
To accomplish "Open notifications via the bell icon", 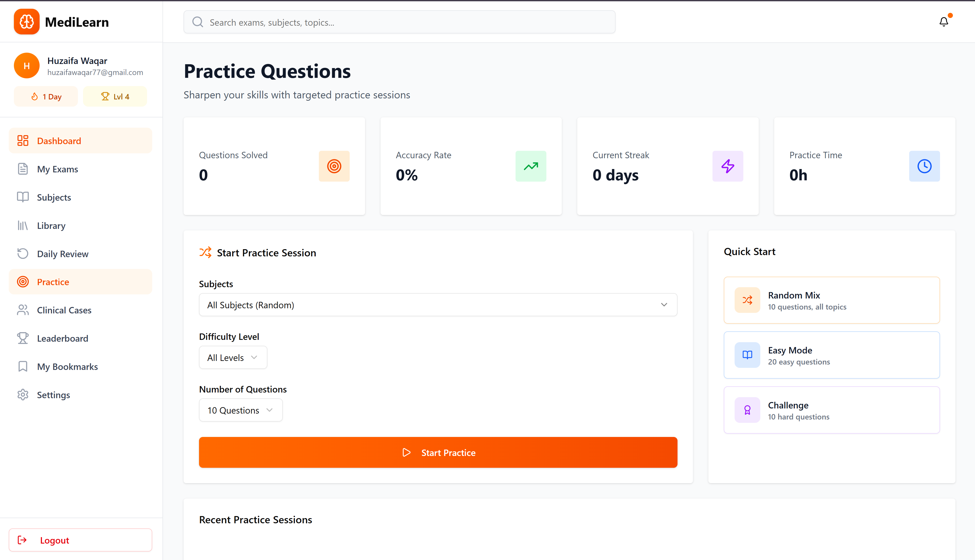I will [x=943, y=22].
